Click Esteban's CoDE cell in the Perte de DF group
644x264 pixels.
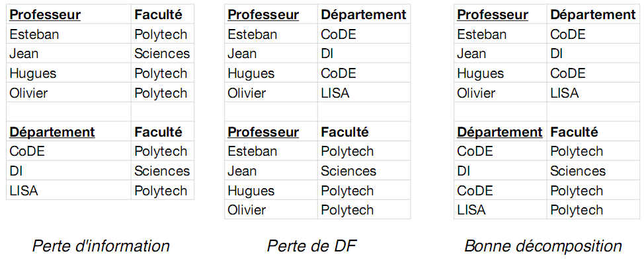click(364, 34)
